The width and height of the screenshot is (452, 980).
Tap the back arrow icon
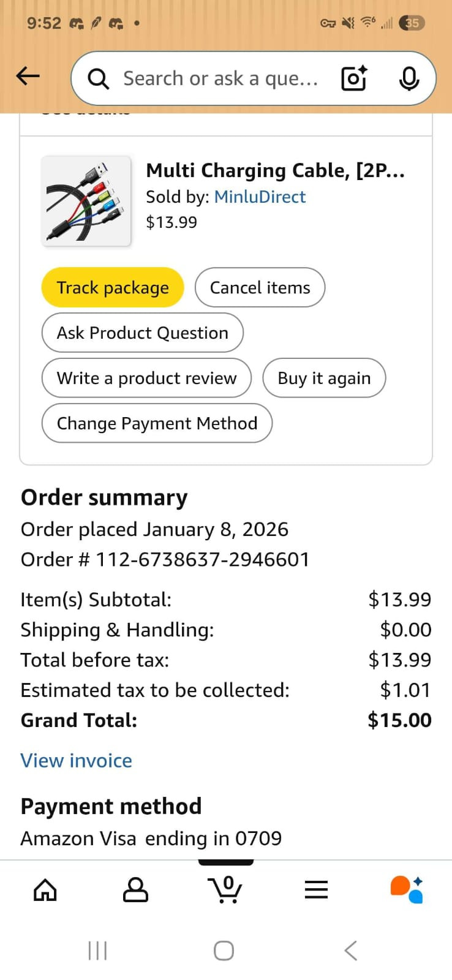28,77
